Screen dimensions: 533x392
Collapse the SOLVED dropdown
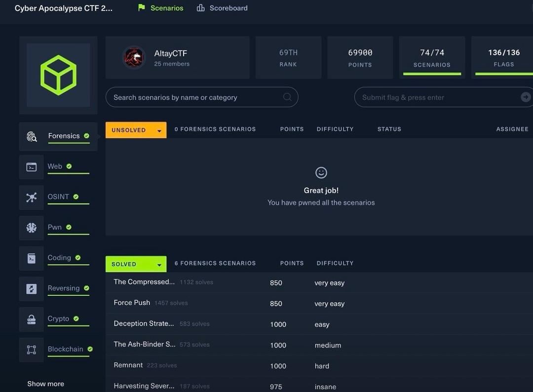tap(136, 264)
